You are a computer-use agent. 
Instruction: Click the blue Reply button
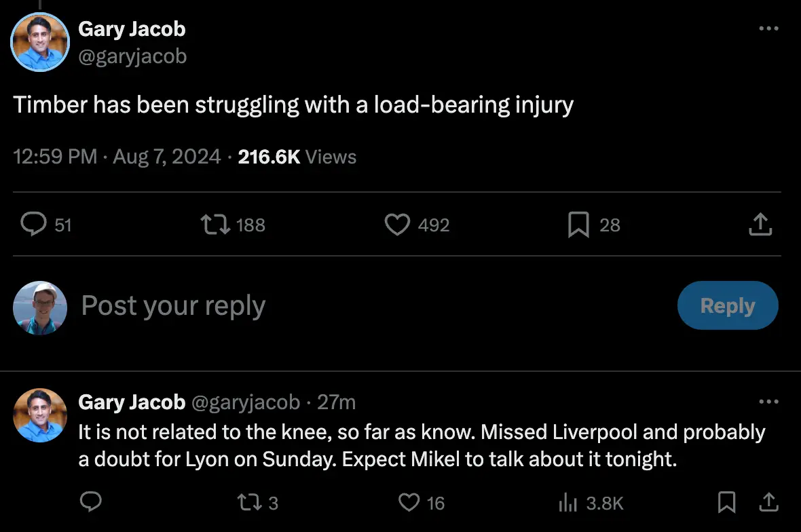(x=728, y=305)
